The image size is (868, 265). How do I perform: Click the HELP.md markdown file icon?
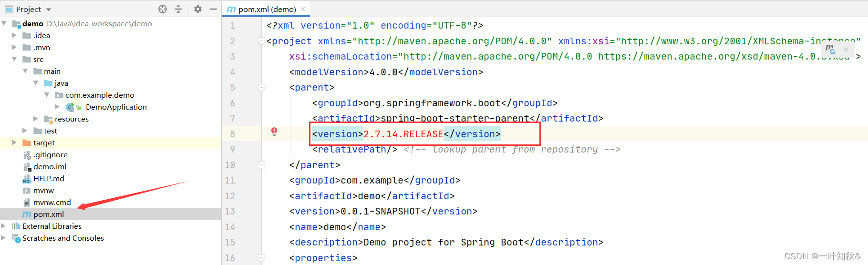(x=27, y=178)
